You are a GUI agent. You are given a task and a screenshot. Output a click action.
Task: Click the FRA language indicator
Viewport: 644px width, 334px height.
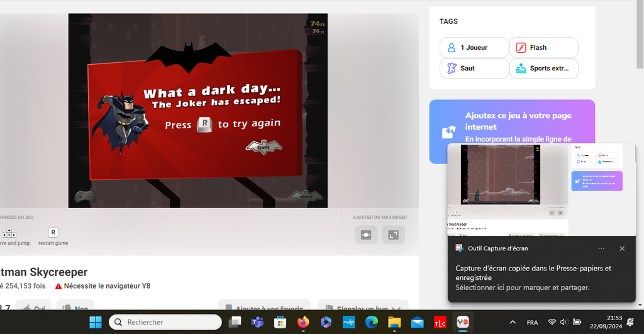coord(532,323)
